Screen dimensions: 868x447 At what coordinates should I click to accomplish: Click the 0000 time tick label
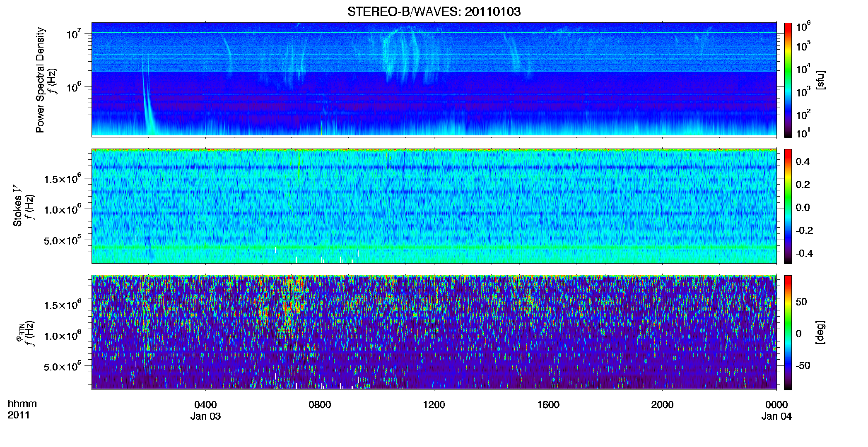pyautogui.click(x=776, y=404)
